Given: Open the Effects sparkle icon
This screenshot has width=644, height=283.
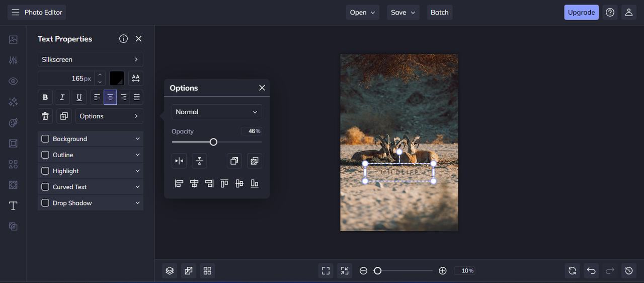Looking at the screenshot, I should pyautogui.click(x=13, y=102).
